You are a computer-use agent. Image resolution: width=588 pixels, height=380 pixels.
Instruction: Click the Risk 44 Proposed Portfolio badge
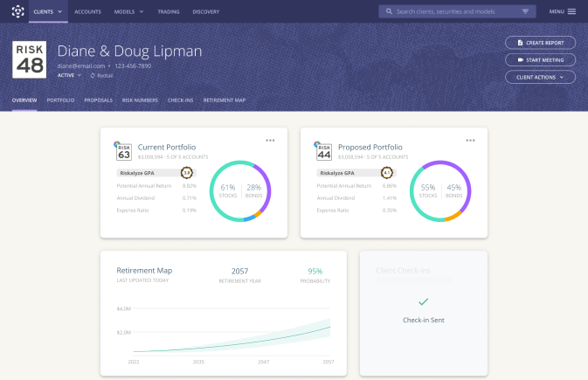tap(324, 152)
